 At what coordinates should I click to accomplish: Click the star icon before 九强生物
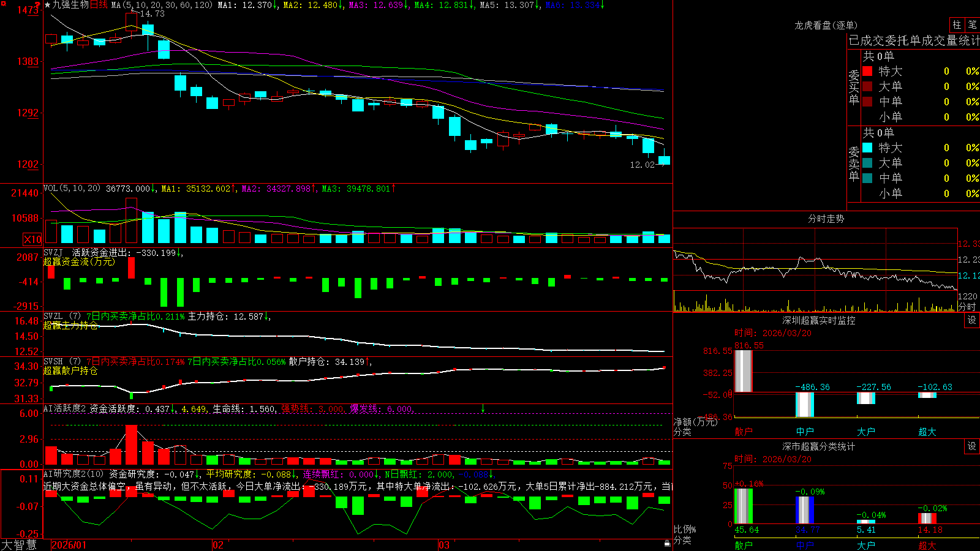(47, 5)
